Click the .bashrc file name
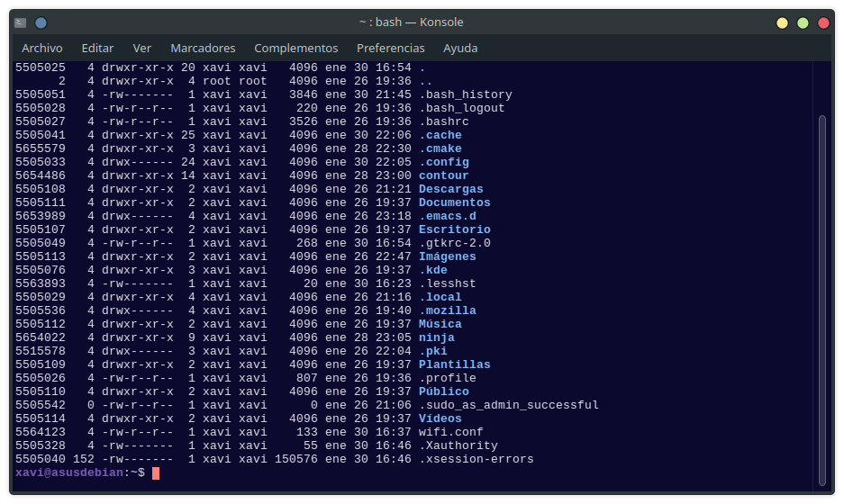The width and height of the screenshot is (844, 504). tap(444, 121)
